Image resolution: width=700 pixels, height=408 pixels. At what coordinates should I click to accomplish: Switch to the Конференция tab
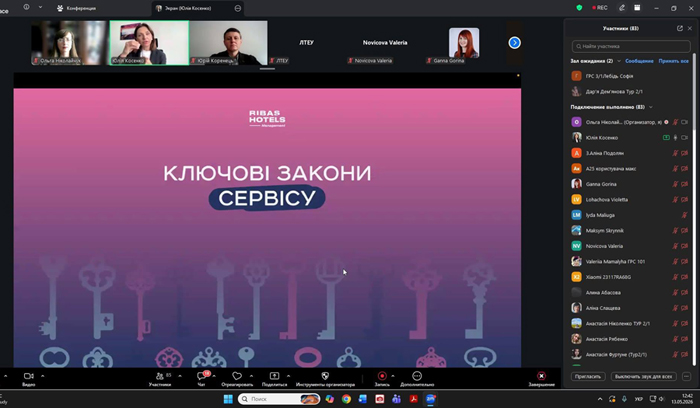[x=76, y=8]
